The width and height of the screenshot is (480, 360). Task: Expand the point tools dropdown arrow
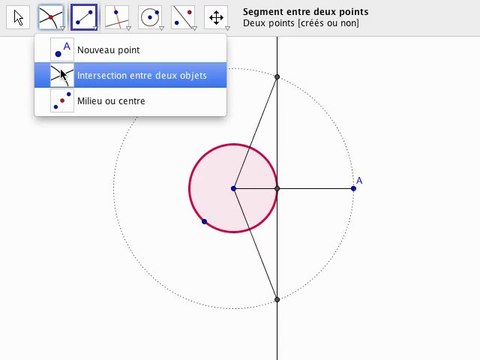(62, 28)
